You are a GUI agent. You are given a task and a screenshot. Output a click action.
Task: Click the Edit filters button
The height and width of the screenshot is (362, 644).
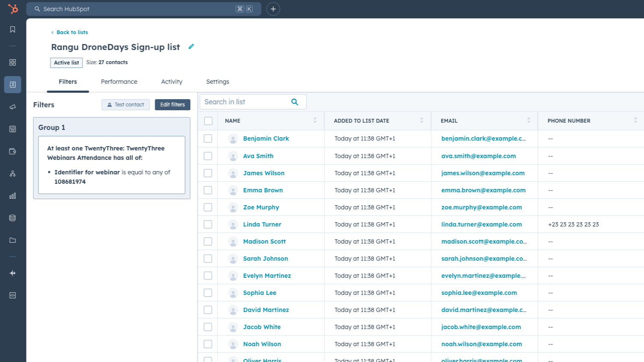coord(172,105)
